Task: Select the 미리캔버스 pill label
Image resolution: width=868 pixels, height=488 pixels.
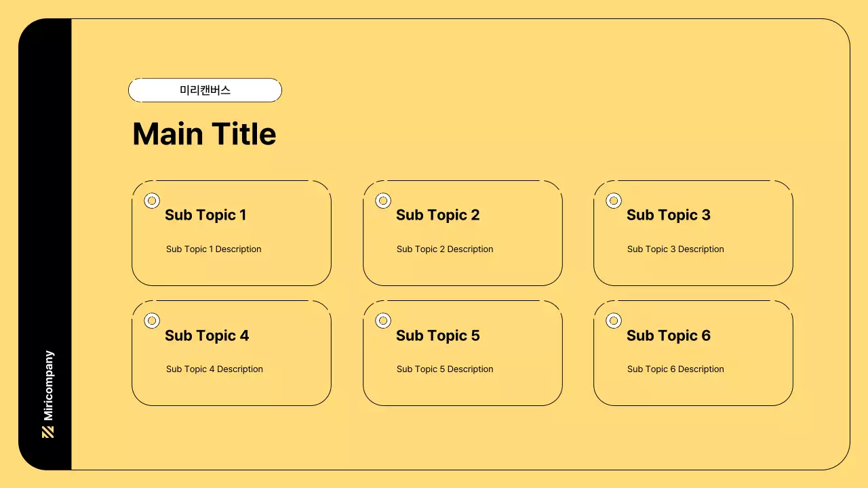Action: click(x=205, y=90)
